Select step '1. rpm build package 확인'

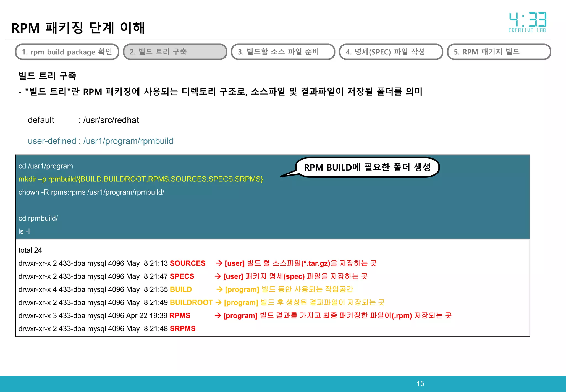click(x=67, y=52)
